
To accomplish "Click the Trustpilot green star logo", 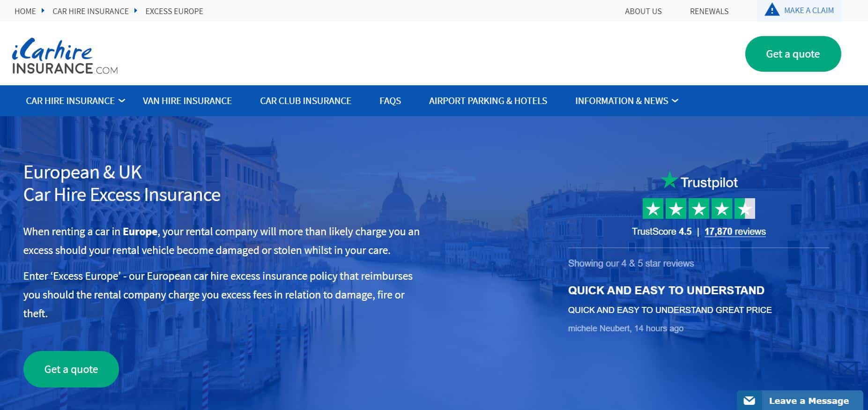I will click(669, 181).
